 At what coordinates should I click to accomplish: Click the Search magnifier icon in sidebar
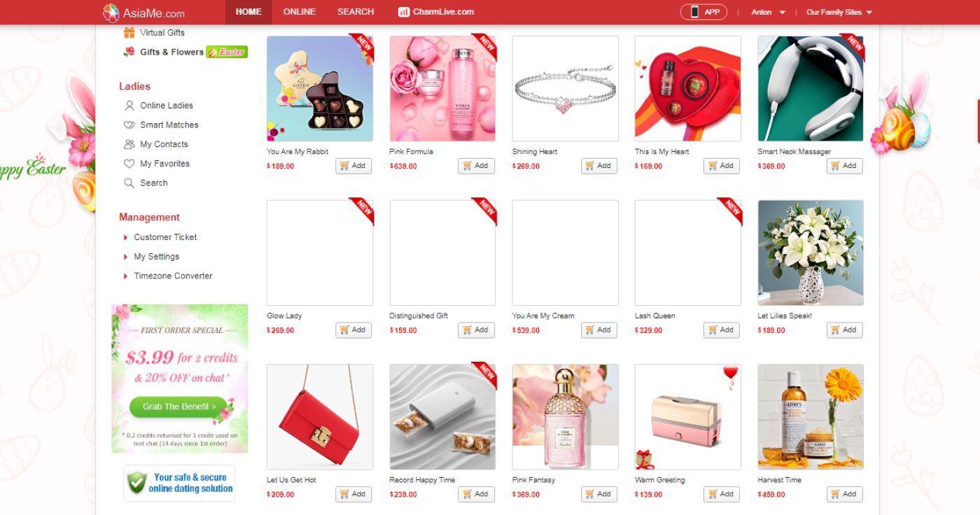[129, 183]
